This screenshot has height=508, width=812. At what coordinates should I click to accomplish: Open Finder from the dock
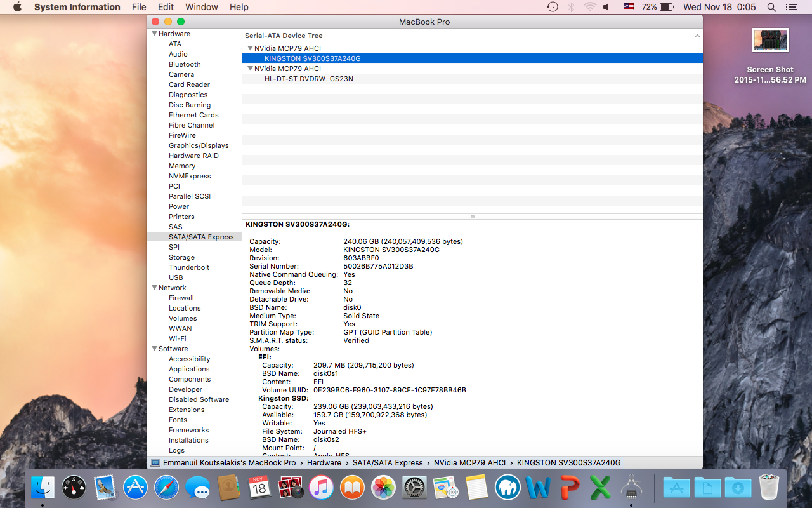[x=43, y=488]
